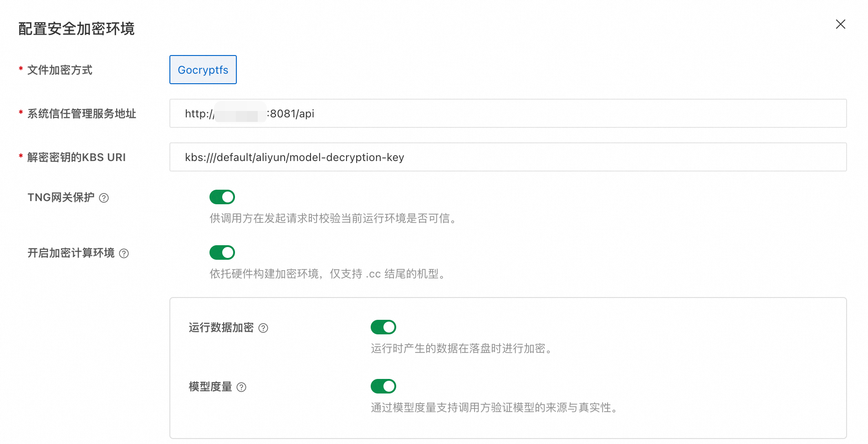This screenshot has height=444, width=868.
Task: Click the 配置安全加密环境 dialog title
Action: point(77,29)
